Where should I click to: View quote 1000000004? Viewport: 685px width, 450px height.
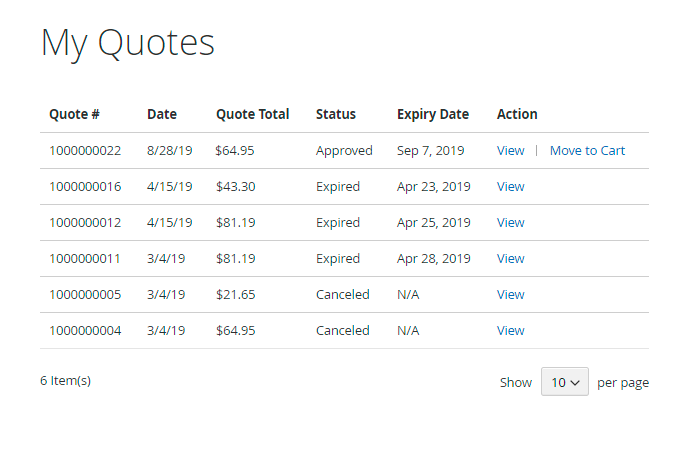[510, 331]
